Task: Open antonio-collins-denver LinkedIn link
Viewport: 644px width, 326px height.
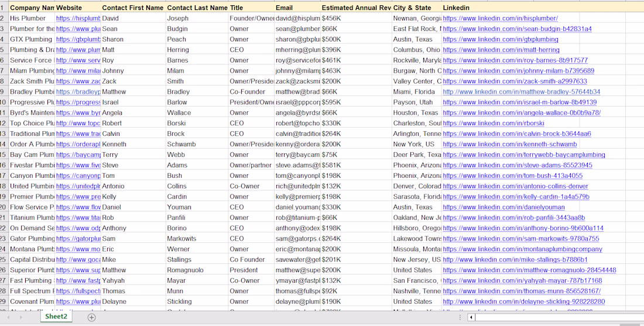Action: 515,186
